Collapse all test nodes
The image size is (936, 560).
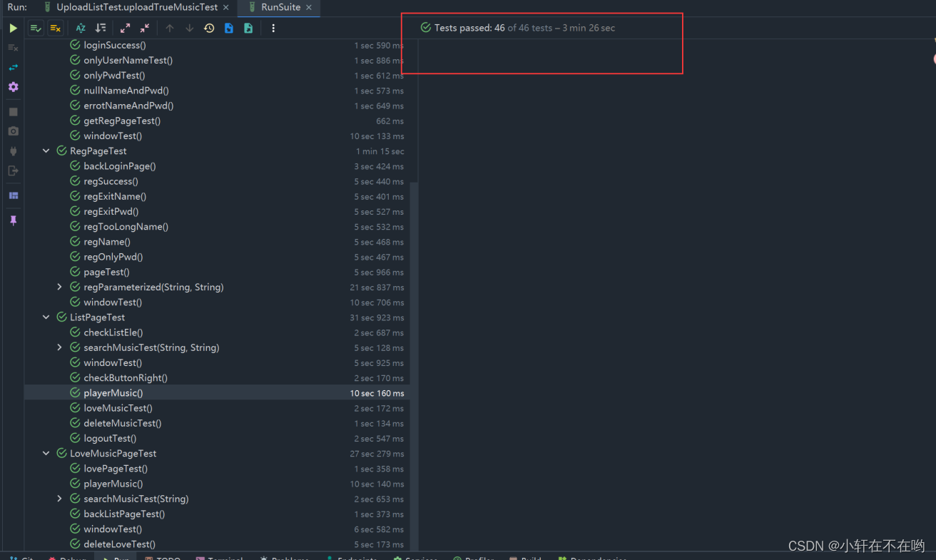pos(145,28)
